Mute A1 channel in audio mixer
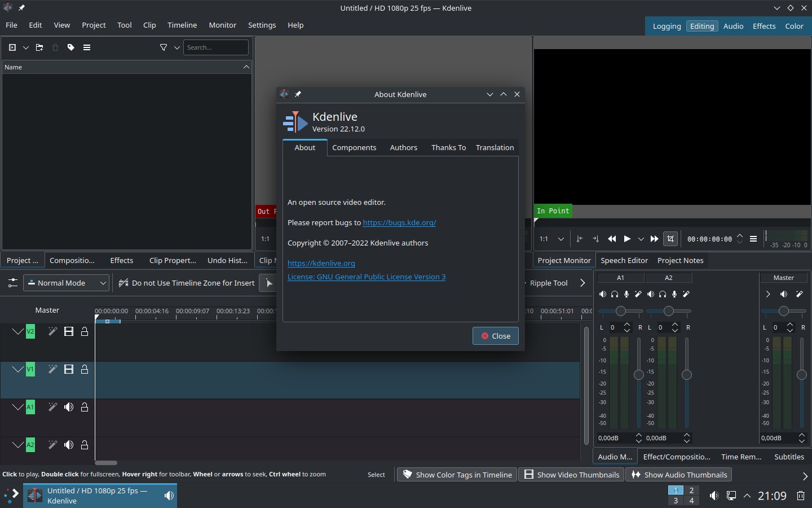Viewport: 812px width, 508px height. (x=603, y=294)
